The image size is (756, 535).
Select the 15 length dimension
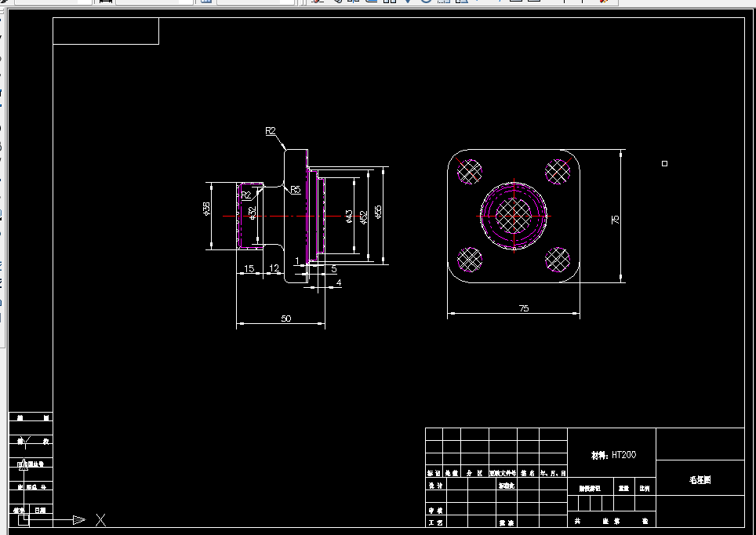pos(249,268)
